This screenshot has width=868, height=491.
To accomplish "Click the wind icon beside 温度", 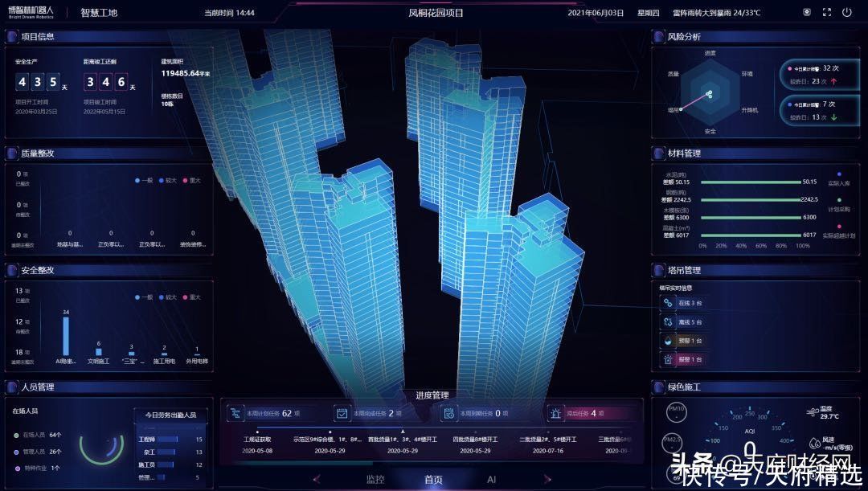I will (813, 411).
